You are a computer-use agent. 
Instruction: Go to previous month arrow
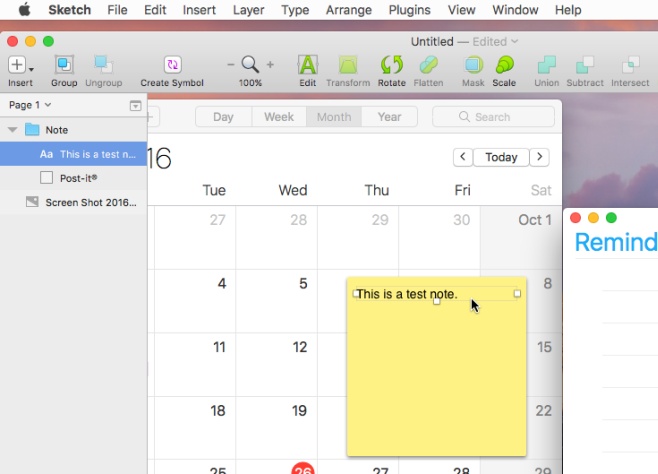(x=463, y=157)
